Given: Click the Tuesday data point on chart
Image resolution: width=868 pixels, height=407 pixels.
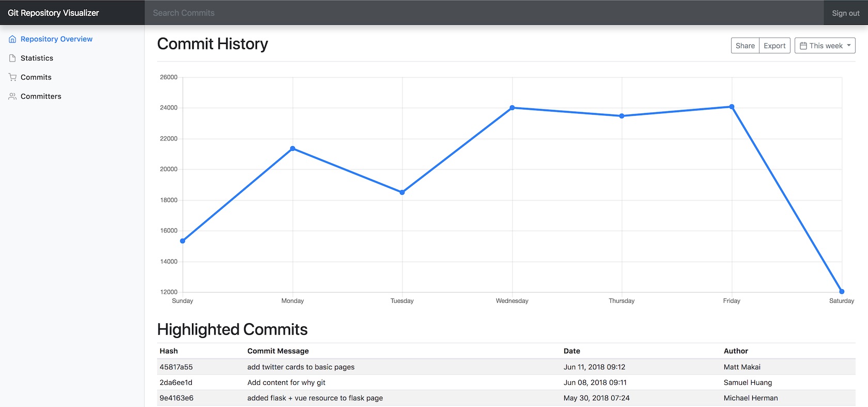Looking at the screenshot, I should point(402,193).
